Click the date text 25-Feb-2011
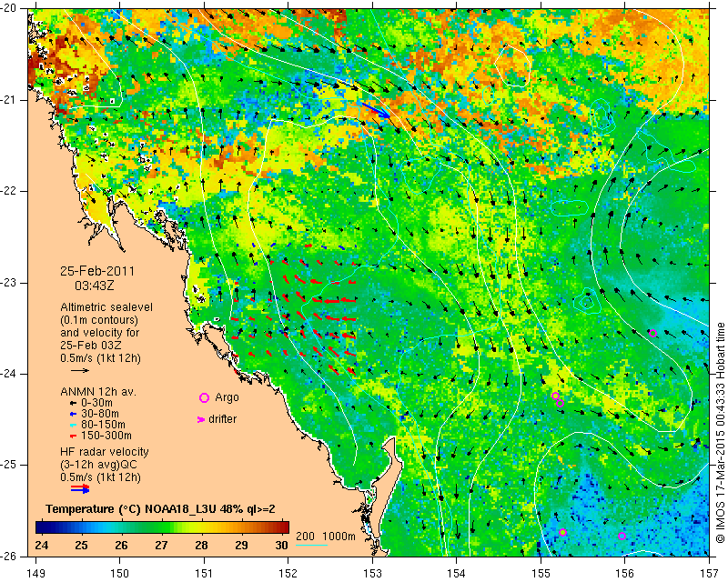728x582 pixels. pos(97,271)
